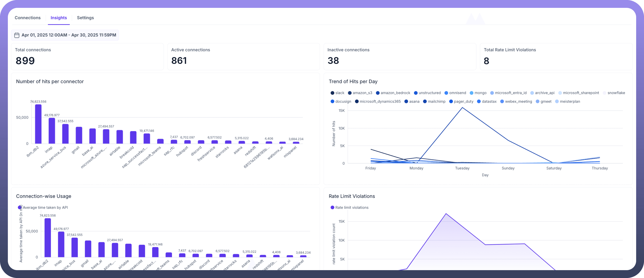Hide the unstructured series via legend
The image size is (644, 278).
416,93
